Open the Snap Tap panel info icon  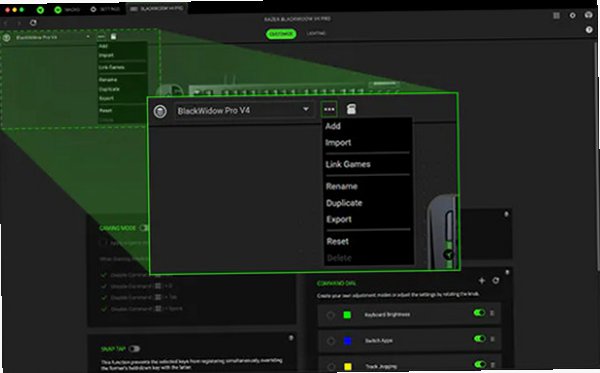[291, 338]
